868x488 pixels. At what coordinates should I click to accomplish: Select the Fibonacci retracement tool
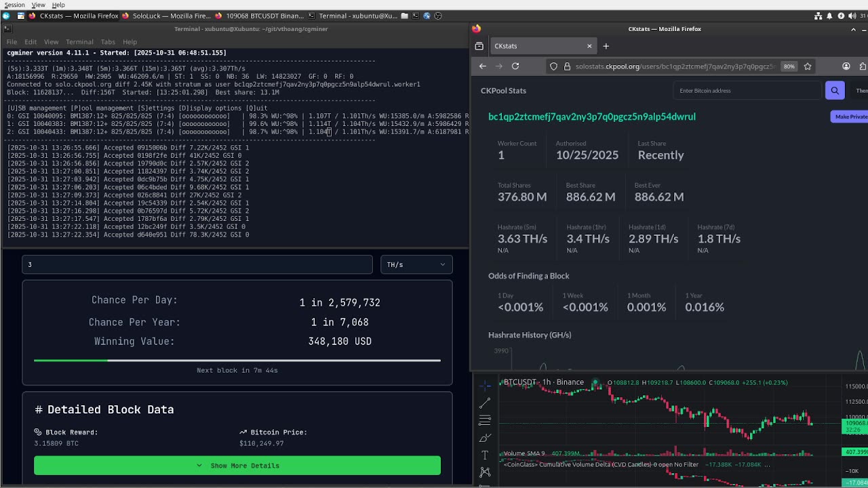(x=485, y=421)
